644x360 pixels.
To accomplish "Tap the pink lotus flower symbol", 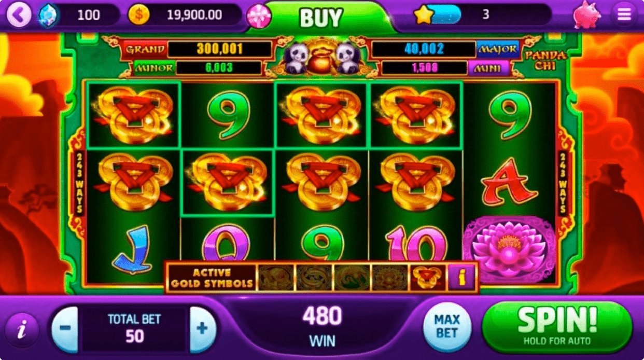I will coord(509,250).
